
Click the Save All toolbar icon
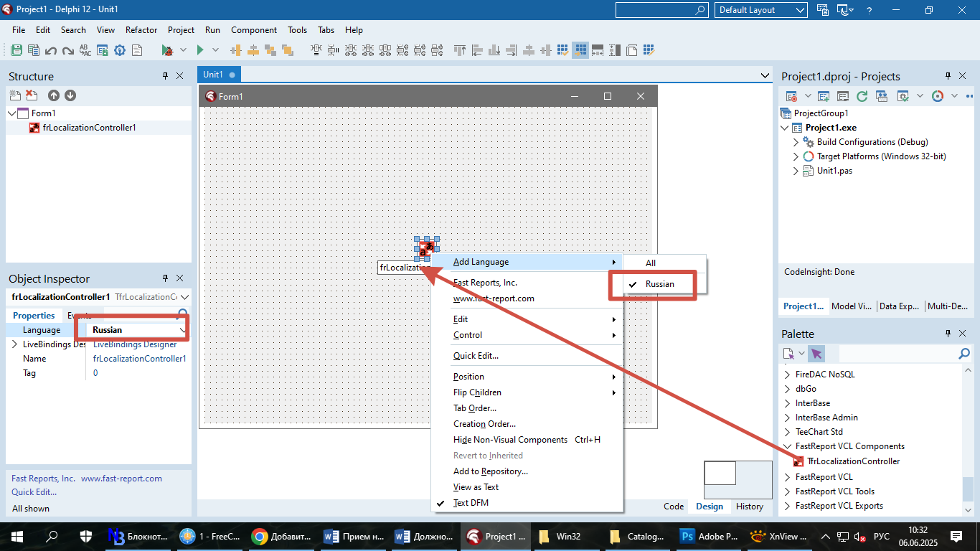click(x=34, y=50)
